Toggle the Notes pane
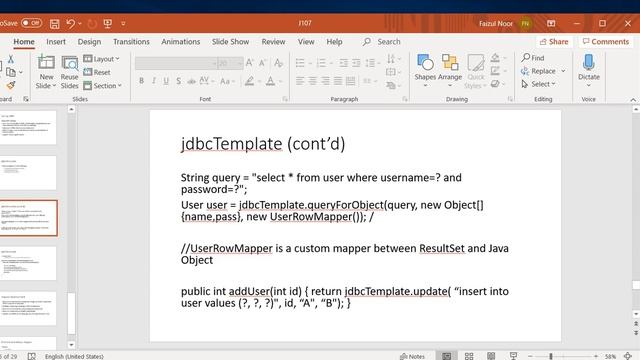 [x=412, y=356]
